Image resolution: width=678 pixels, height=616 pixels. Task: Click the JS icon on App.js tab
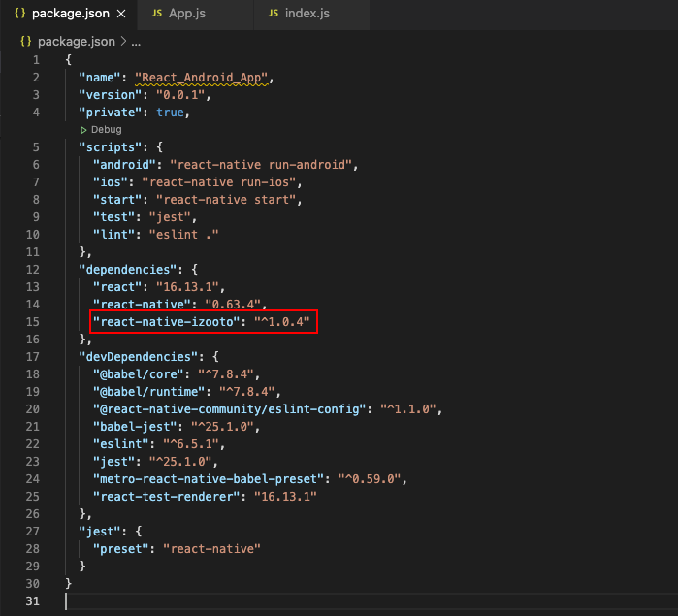(x=157, y=14)
